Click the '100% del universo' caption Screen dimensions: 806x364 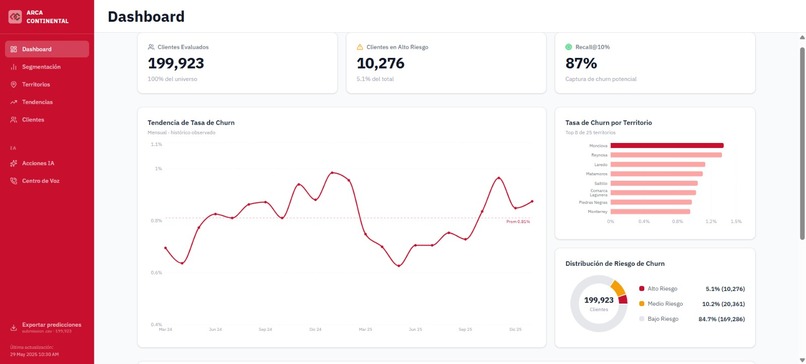pyautogui.click(x=172, y=79)
